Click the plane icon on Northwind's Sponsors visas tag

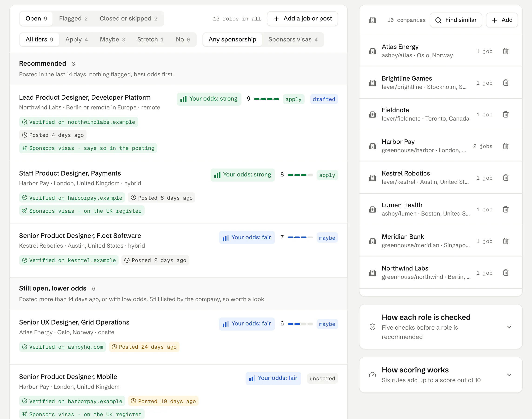click(24, 148)
